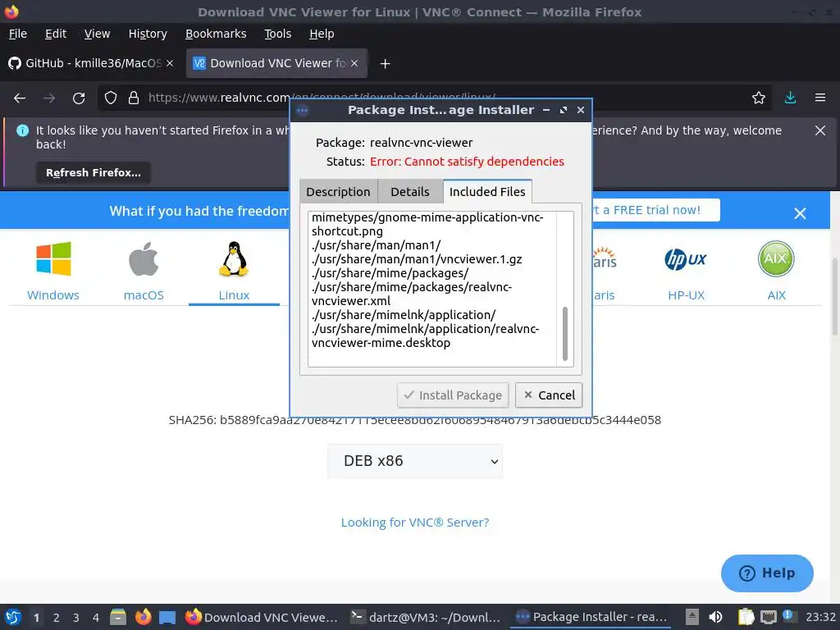Switch to workspace 4 in taskbar
Image resolution: width=840 pixels, height=630 pixels.
point(96,618)
